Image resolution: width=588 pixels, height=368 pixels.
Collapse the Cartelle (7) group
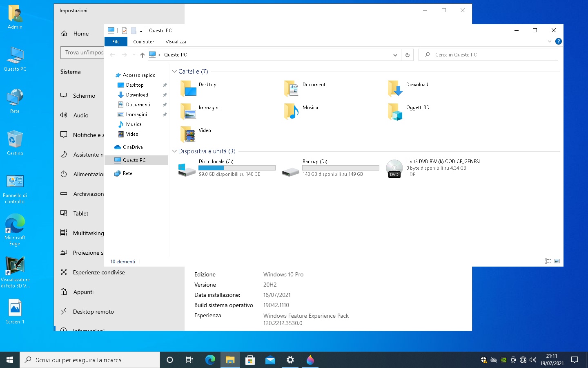click(x=175, y=72)
